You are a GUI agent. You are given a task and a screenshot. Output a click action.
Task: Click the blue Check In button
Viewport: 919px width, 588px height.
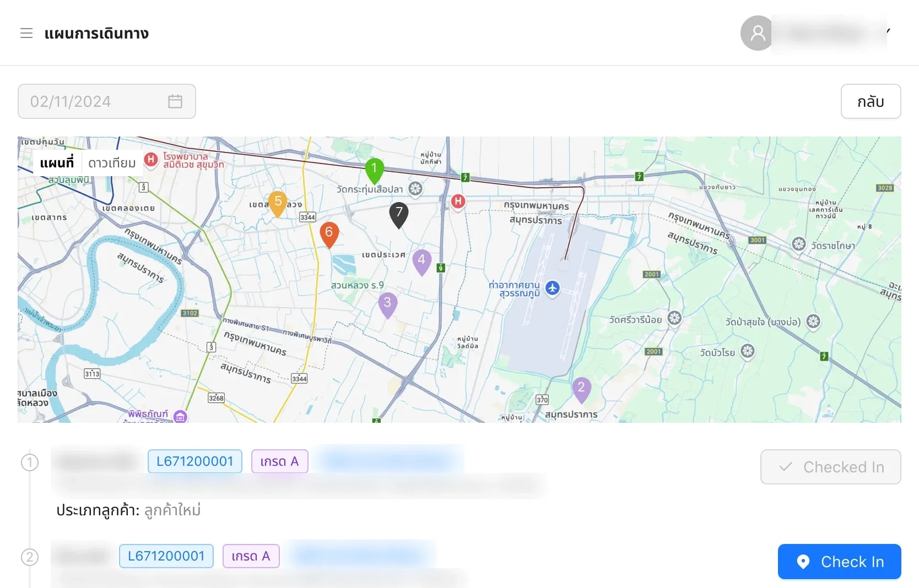[840, 562]
